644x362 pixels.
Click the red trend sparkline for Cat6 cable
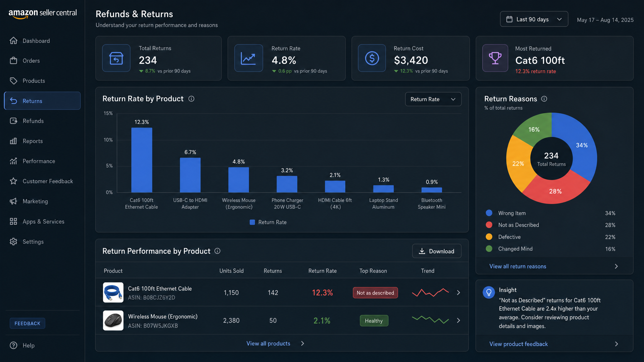coord(430,293)
